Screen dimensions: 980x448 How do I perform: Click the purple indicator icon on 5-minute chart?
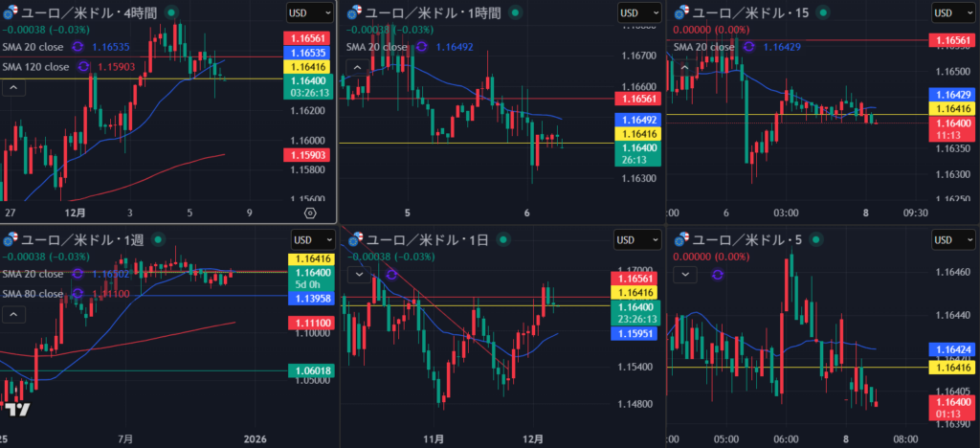pos(718,275)
